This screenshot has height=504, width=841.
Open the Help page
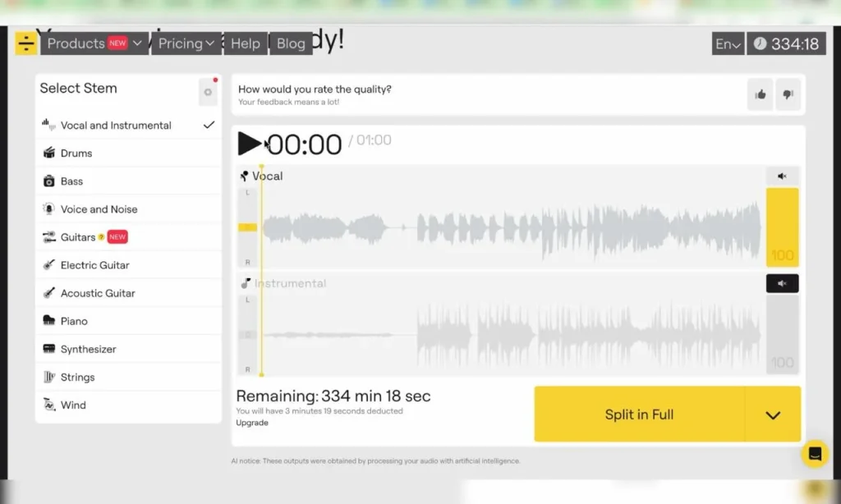(x=245, y=44)
